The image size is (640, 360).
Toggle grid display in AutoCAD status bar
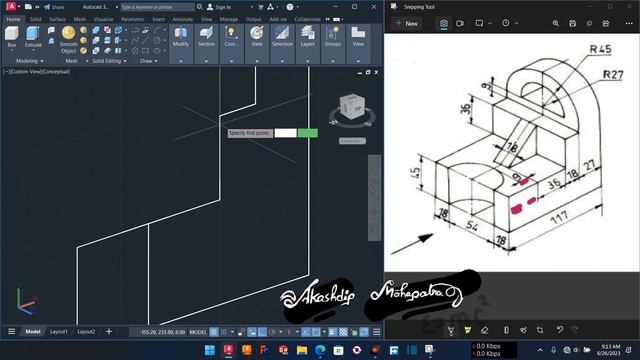[214, 332]
